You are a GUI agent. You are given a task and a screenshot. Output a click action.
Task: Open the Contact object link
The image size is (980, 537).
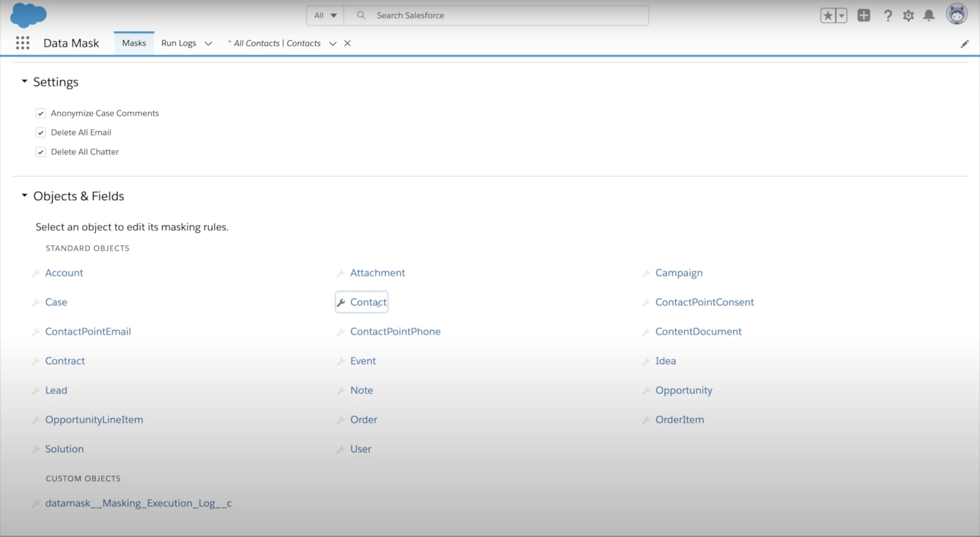tap(368, 302)
